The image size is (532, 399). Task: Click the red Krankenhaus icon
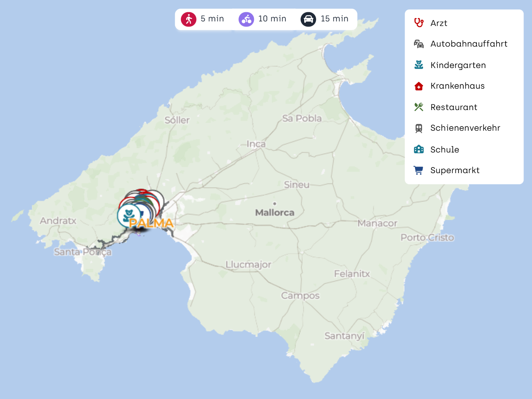419,86
